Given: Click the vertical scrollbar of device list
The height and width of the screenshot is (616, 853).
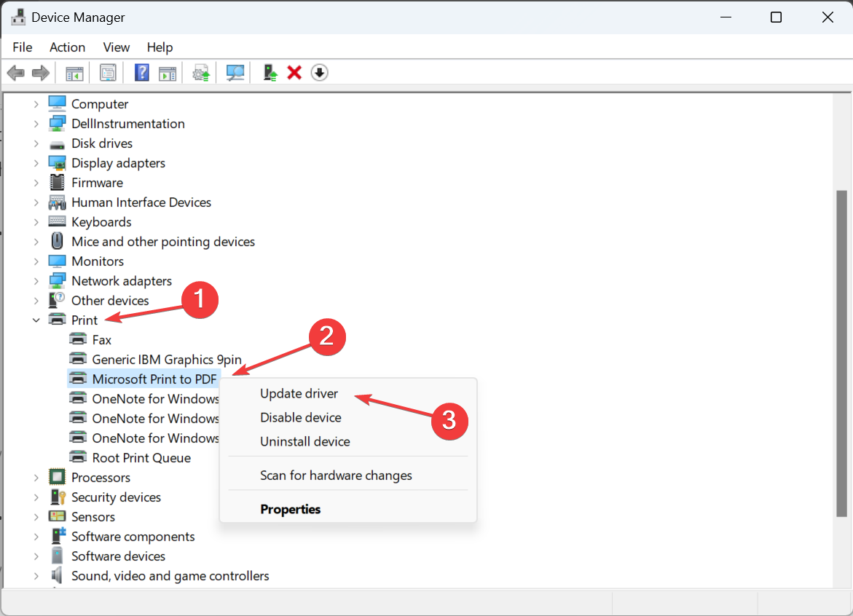Looking at the screenshot, I should pyautogui.click(x=841, y=350).
